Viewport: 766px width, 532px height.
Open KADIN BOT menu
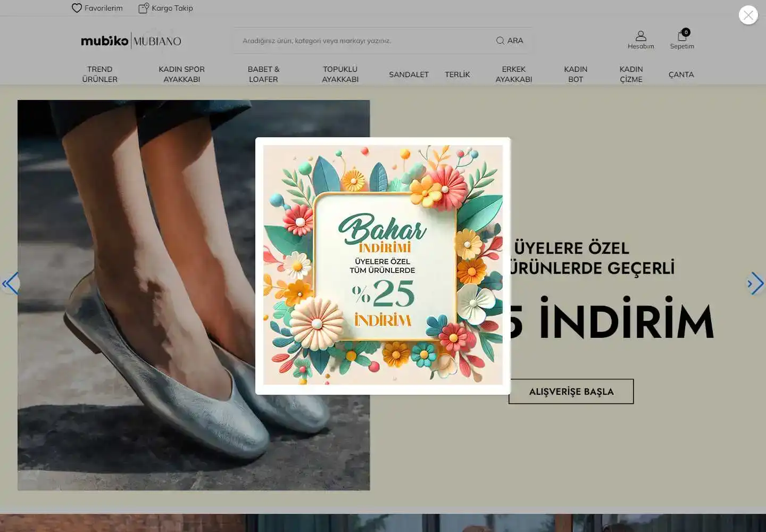576,74
